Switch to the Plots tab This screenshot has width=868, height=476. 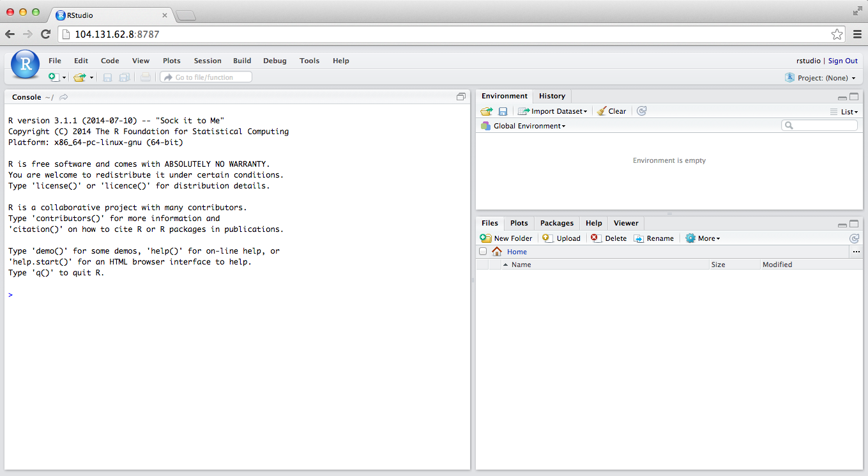519,223
